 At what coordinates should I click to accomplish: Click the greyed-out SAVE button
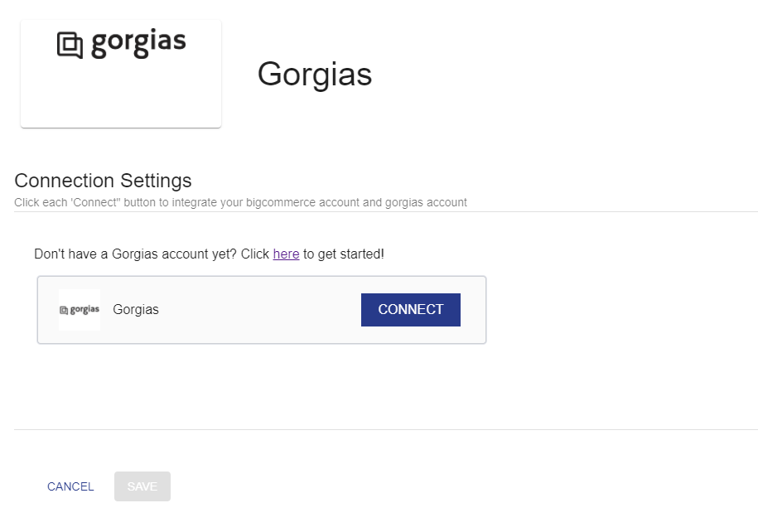pyautogui.click(x=142, y=486)
